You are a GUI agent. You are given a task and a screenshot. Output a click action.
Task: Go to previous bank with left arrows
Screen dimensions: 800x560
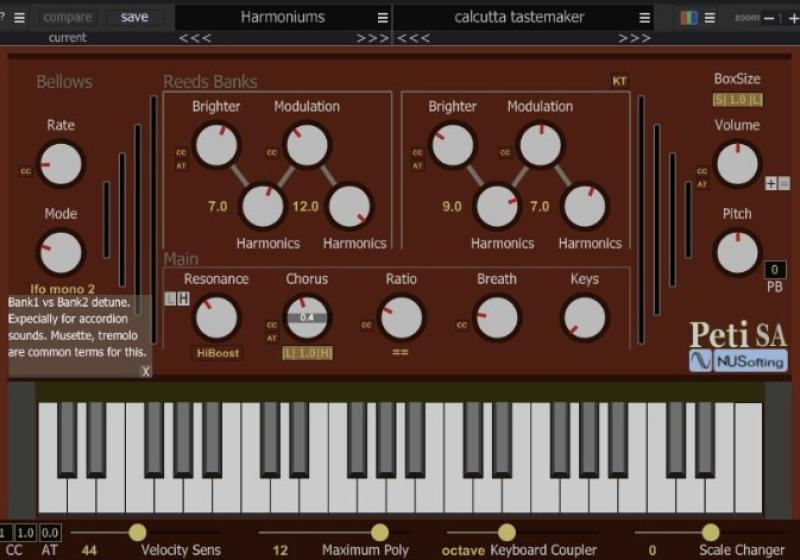tap(195, 38)
